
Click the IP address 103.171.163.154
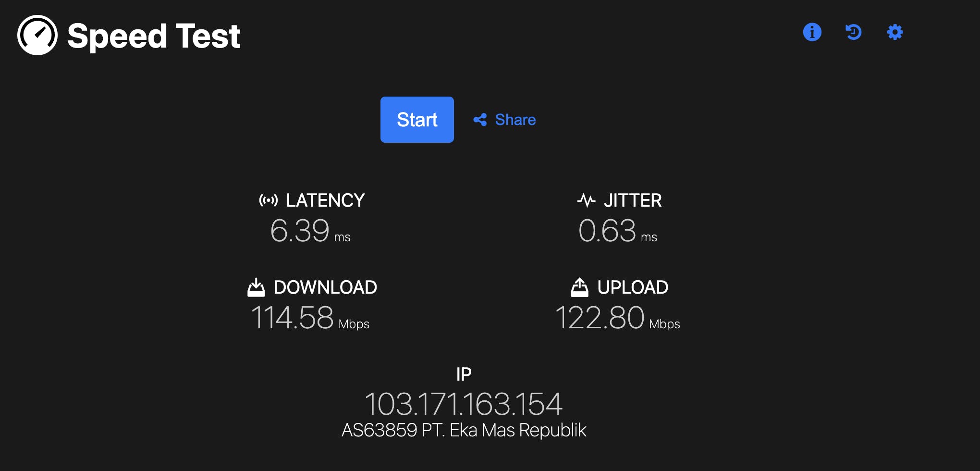click(464, 404)
